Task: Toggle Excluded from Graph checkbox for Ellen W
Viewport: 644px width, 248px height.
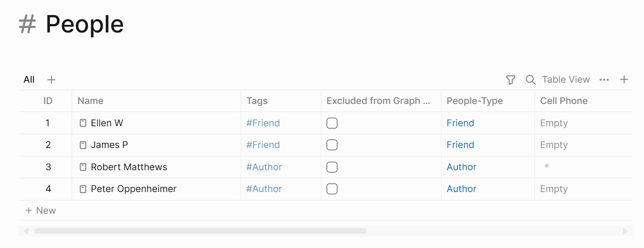Action: (x=332, y=123)
